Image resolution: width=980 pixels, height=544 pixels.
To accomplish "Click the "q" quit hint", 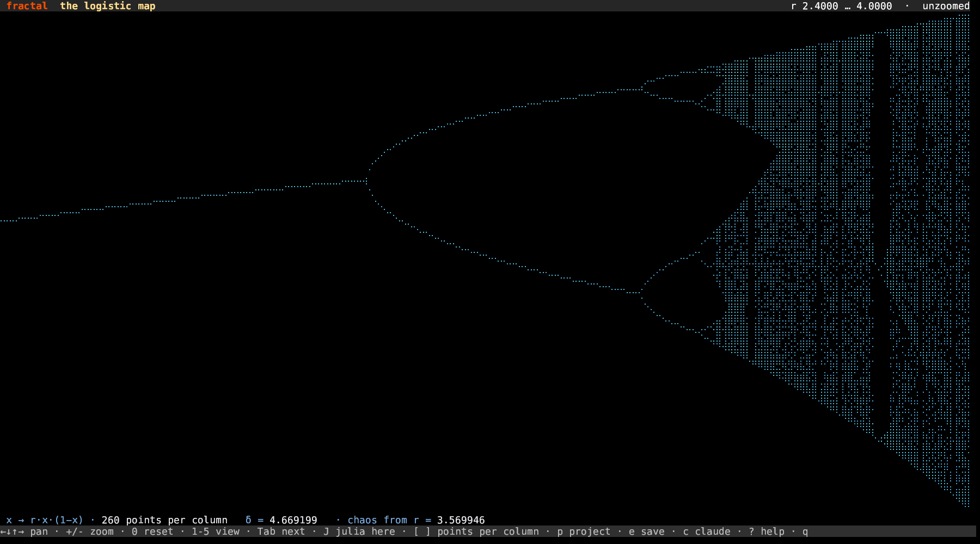I will click(805, 531).
